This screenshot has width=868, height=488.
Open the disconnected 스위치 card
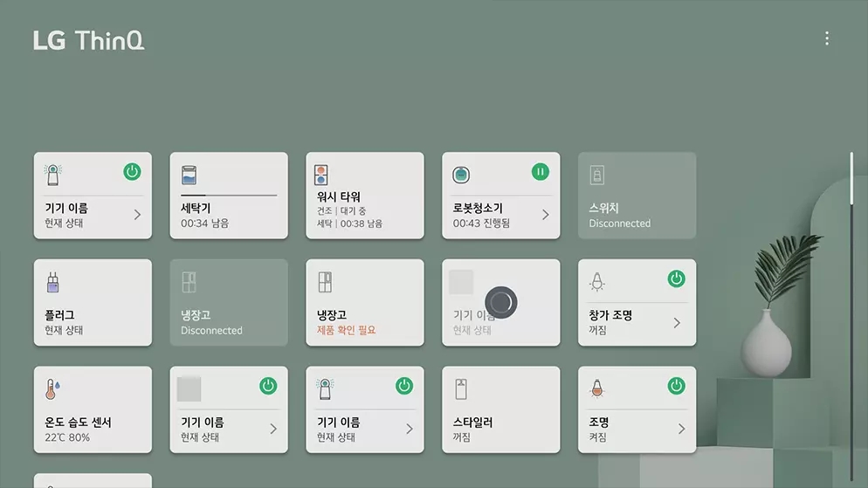click(x=637, y=196)
